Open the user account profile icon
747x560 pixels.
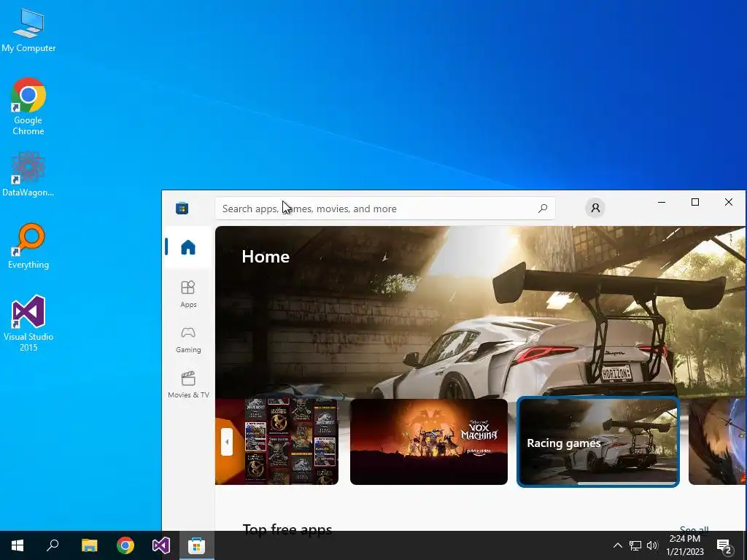point(595,208)
